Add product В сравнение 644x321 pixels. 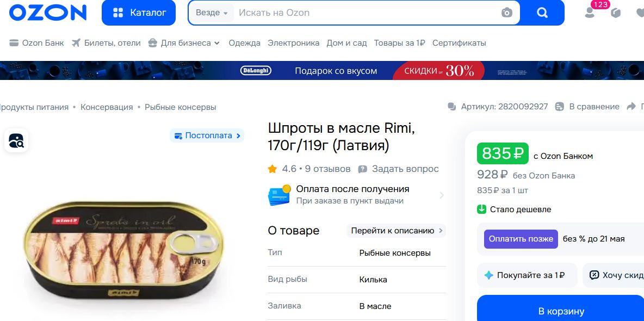coord(587,107)
